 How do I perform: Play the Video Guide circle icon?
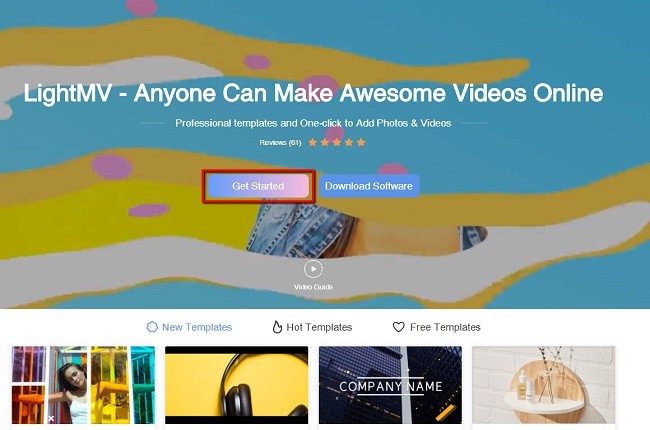tap(313, 269)
